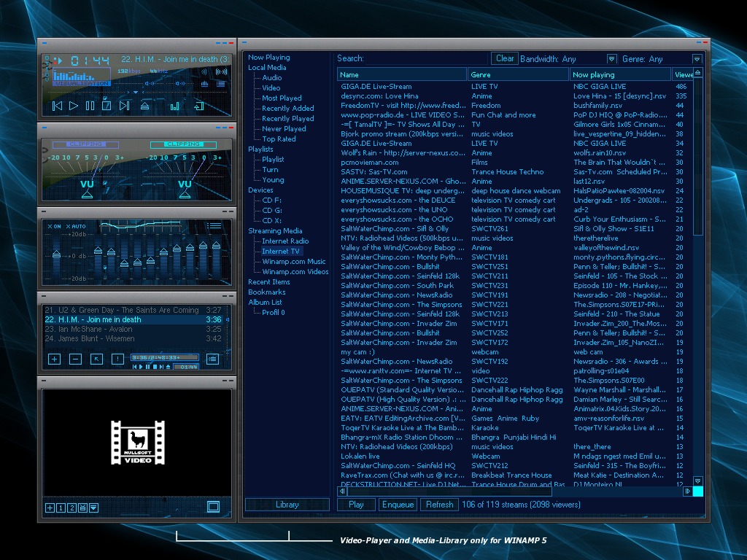
Task: Click the right VU meter triangle button
Action: pyautogui.click(x=185, y=194)
